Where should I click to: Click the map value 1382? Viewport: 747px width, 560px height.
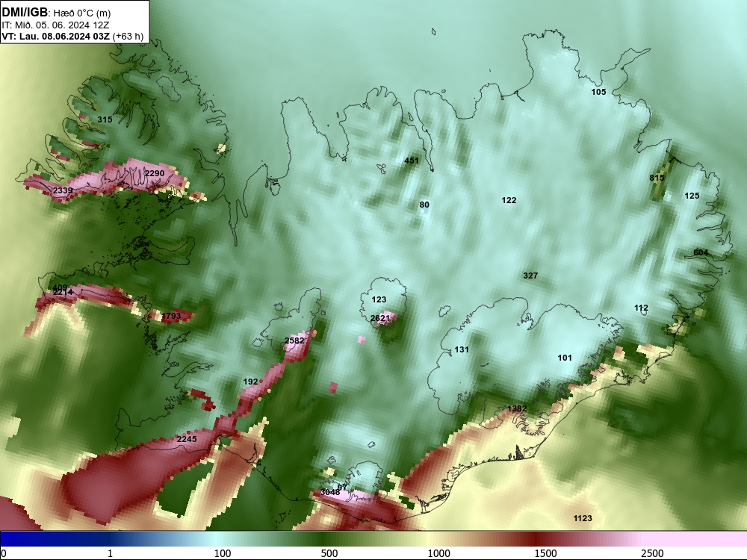(x=517, y=408)
